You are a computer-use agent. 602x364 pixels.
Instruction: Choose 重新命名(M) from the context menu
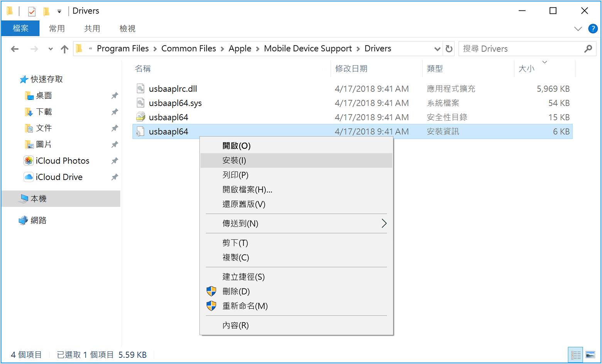point(296,306)
